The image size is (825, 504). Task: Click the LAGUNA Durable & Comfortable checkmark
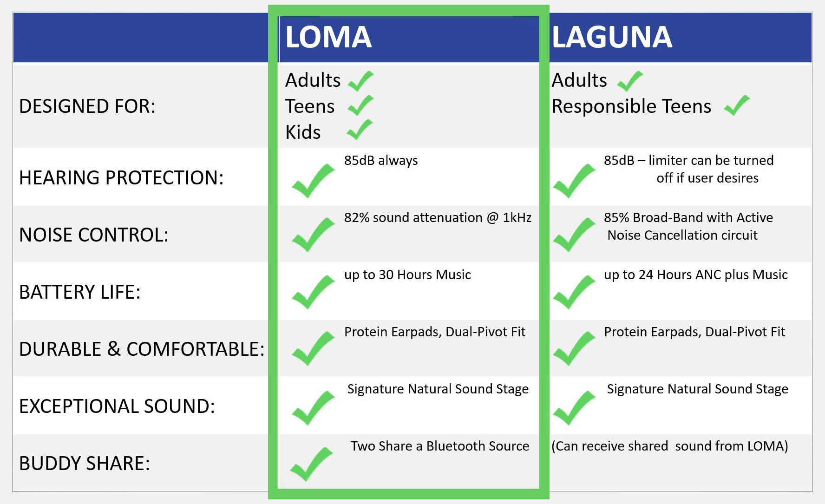574,348
